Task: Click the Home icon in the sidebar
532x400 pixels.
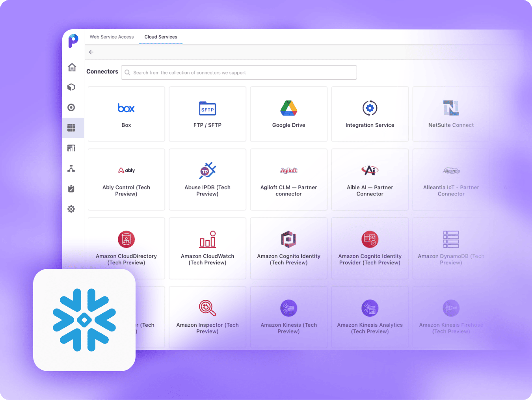Action: click(x=72, y=67)
